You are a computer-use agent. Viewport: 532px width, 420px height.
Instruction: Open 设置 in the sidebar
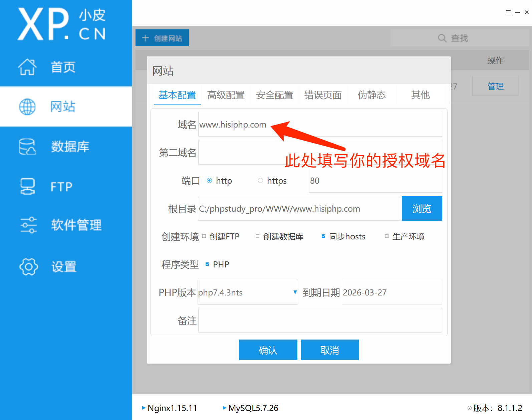click(66, 266)
